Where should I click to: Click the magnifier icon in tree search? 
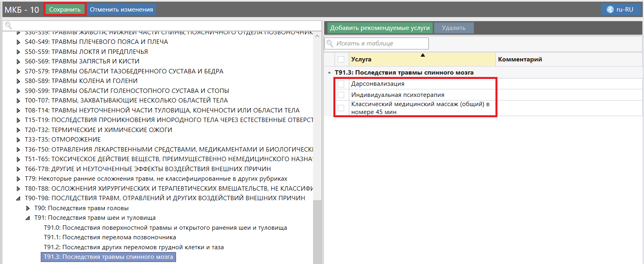[8, 26]
